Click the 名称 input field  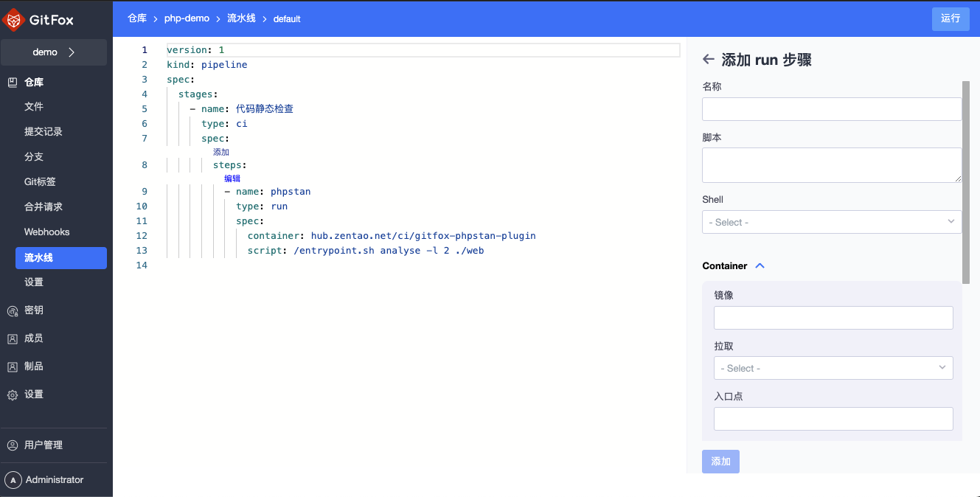(x=831, y=109)
